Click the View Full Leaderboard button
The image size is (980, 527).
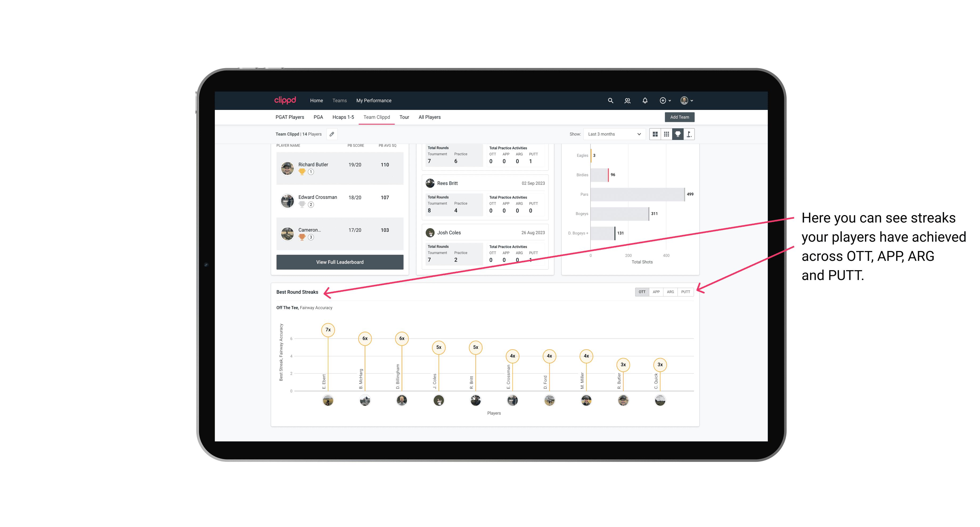point(340,262)
